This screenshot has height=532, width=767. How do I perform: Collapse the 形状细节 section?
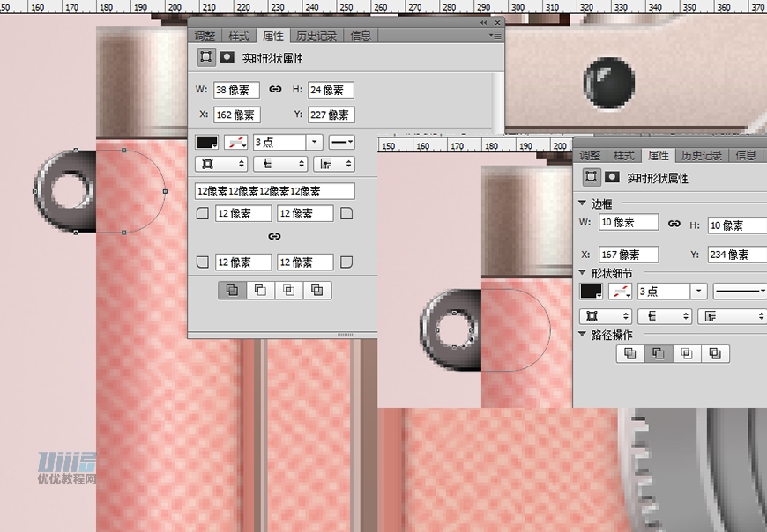tap(582, 273)
